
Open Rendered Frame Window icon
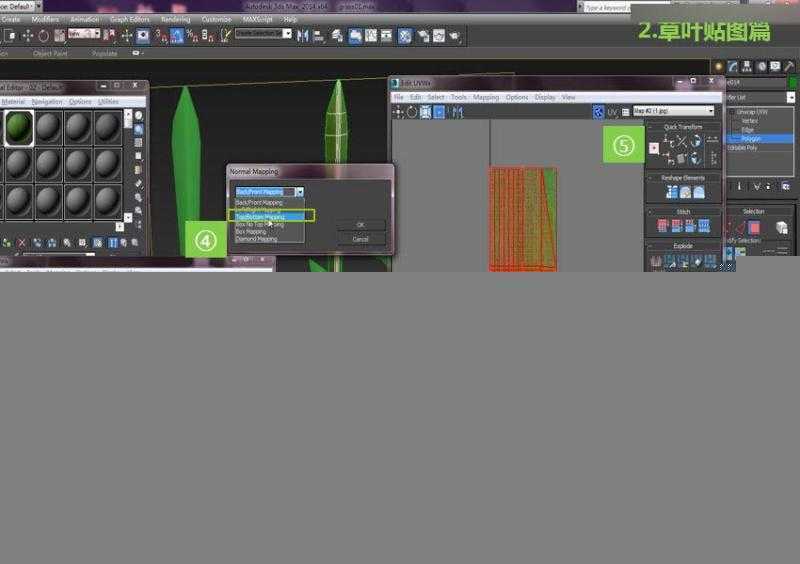(439, 36)
